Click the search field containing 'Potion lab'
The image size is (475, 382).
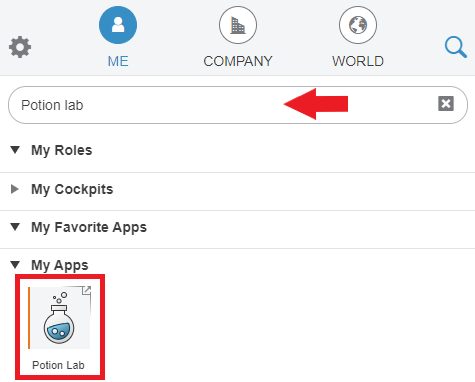(x=238, y=105)
